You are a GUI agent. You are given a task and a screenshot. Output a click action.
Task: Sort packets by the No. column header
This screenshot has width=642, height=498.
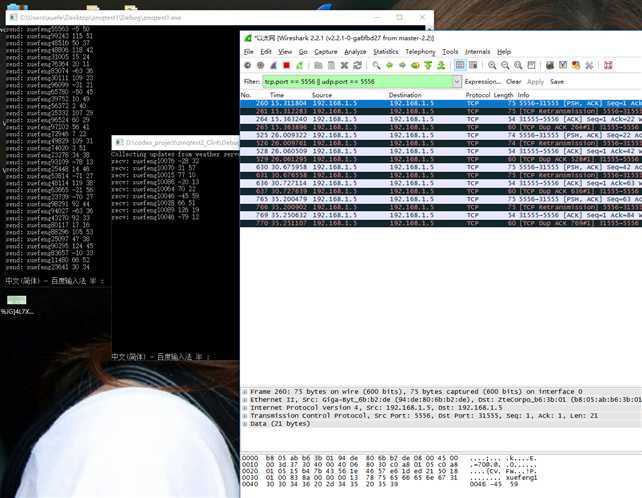(246, 95)
